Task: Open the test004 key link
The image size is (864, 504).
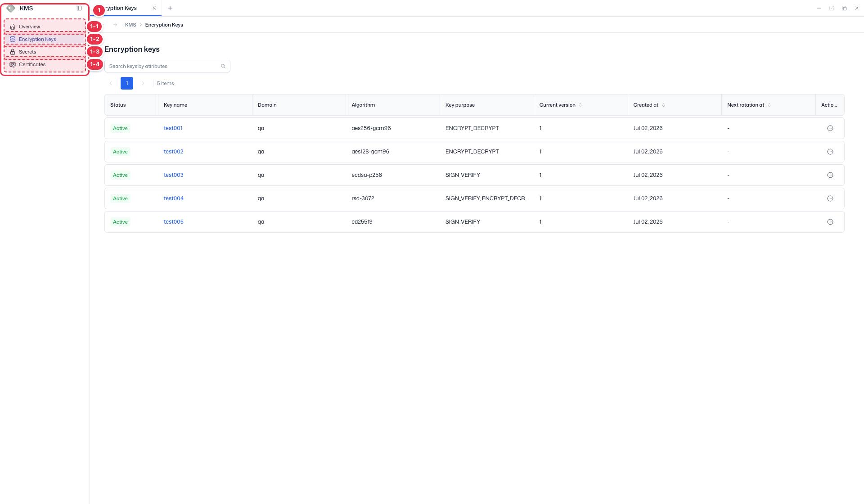Action: 174,198
